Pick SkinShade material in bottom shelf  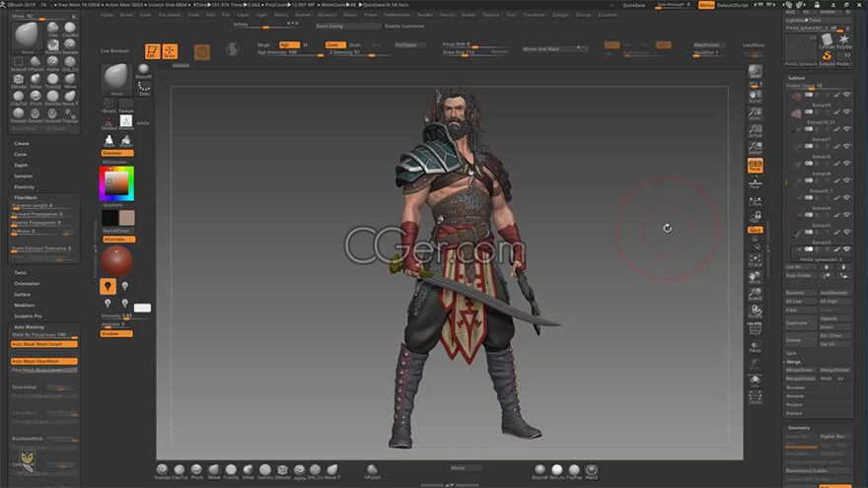pyautogui.click(x=557, y=471)
